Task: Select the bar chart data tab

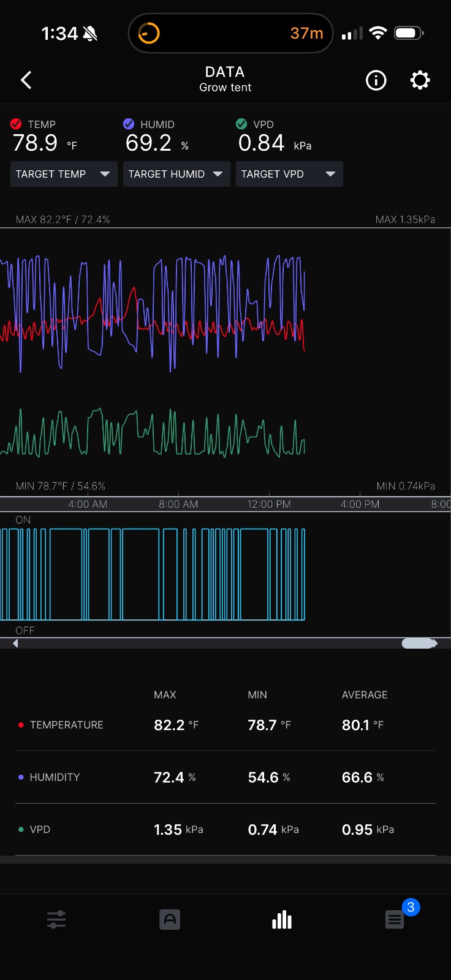Action: click(x=282, y=919)
